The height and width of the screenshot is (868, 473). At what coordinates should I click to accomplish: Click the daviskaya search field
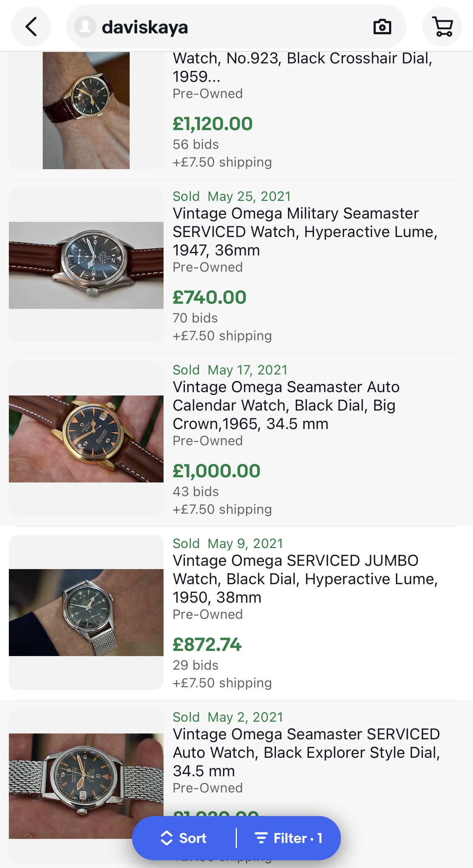tap(228, 27)
